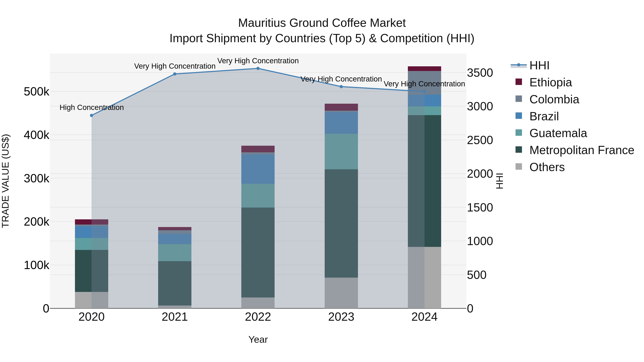Click the 2000 HHI axis tick label
The image size is (644, 362).
(480, 174)
